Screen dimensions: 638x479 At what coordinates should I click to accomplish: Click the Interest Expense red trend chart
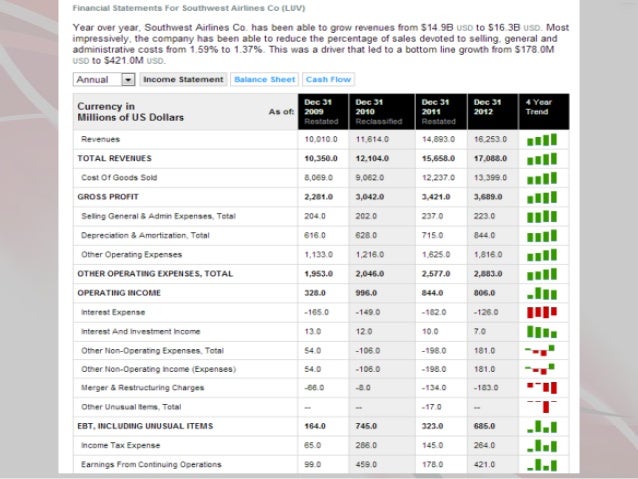click(x=540, y=312)
